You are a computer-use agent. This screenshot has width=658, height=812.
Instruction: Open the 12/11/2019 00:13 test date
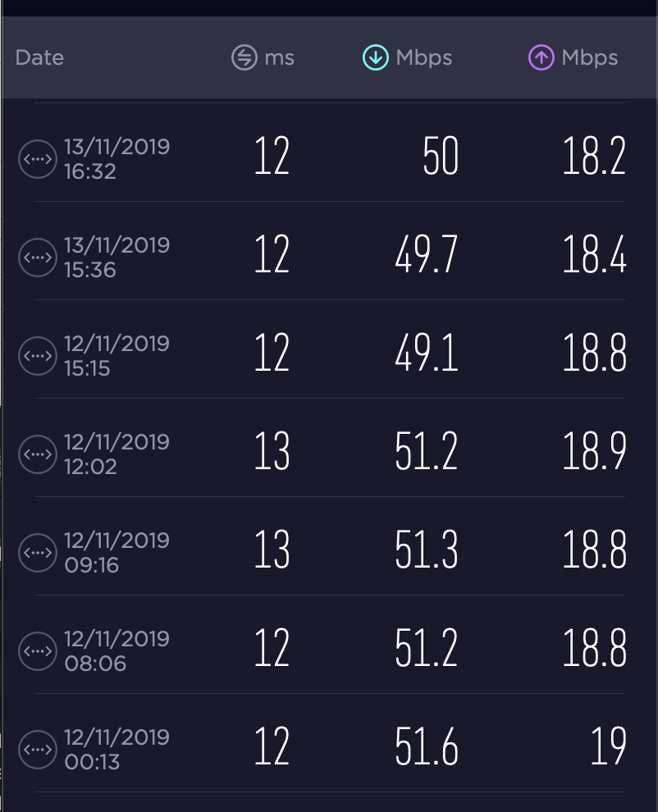(x=117, y=750)
